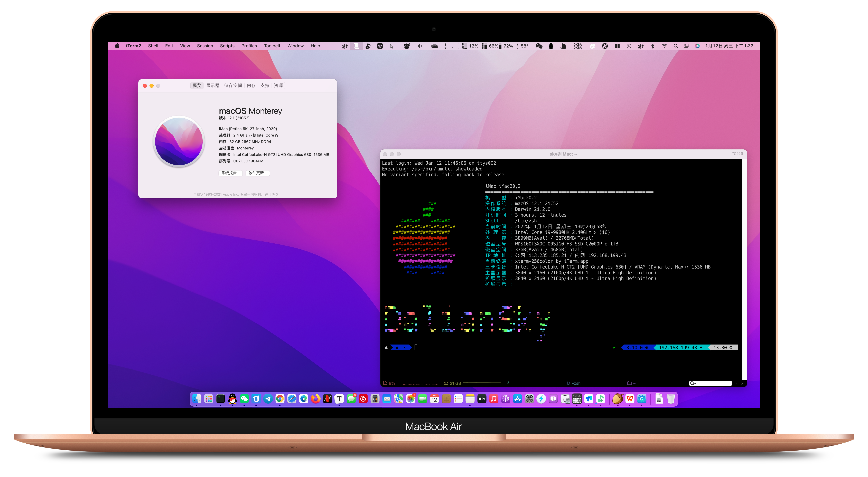Open the QQ penguin icon in the Dock
The height and width of the screenshot is (477, 868).
click(x=232, y=398)
